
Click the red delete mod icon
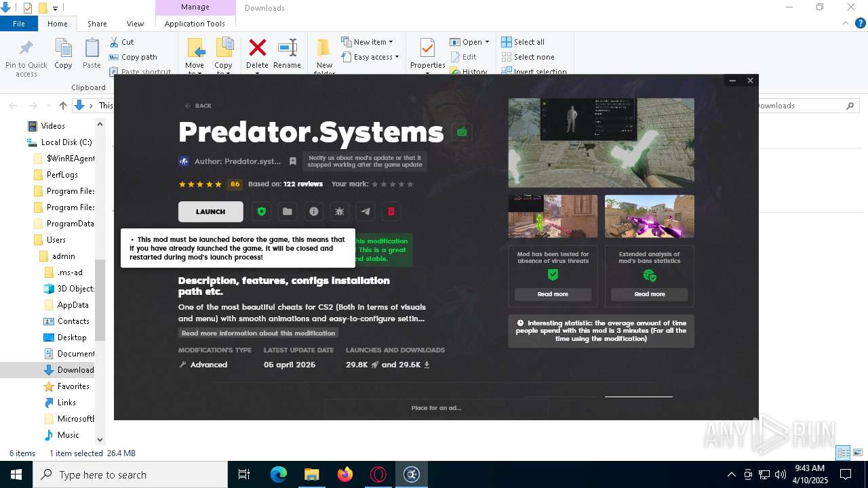click(391, 211)
